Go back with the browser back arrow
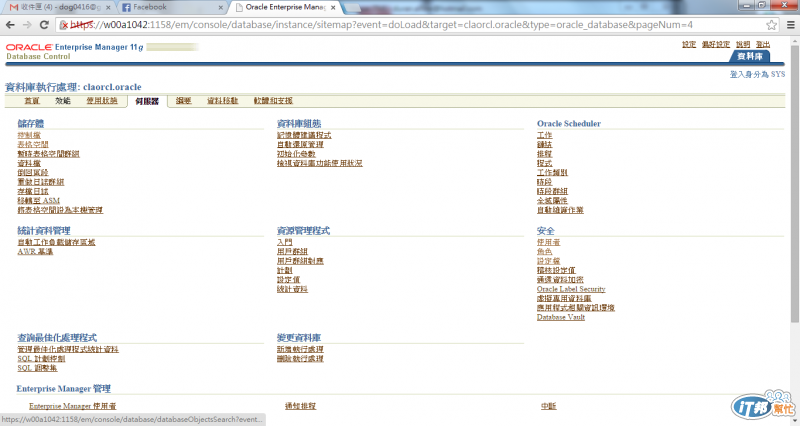The image size is (800, 426). pos(10,24)
